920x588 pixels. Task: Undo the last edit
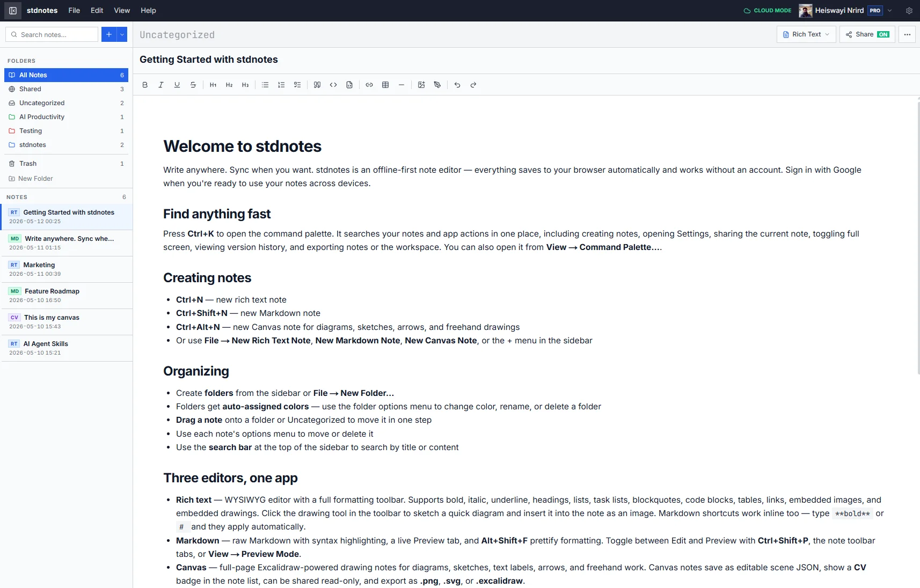coord(457,85)
